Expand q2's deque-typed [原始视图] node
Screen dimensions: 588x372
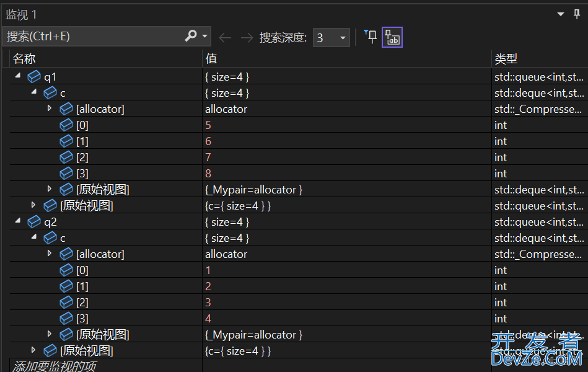(x=49, y=334)
